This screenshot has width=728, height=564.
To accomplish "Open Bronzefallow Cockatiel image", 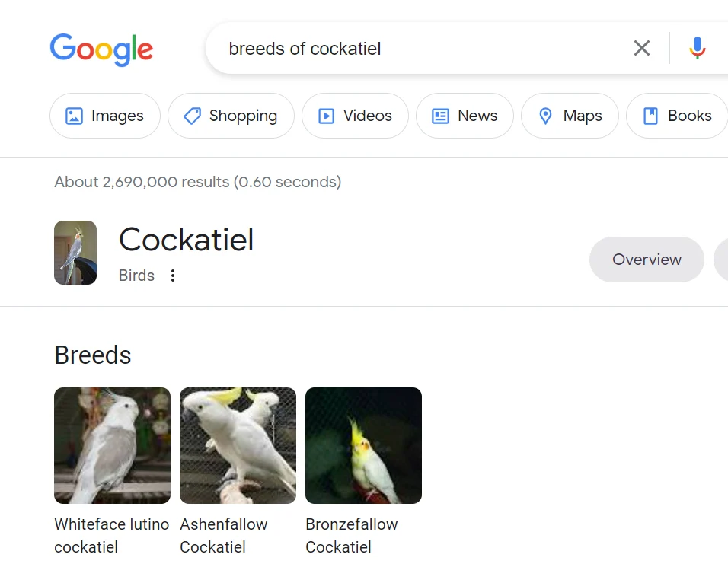I will pyautogui.click(x=363, y=445).
